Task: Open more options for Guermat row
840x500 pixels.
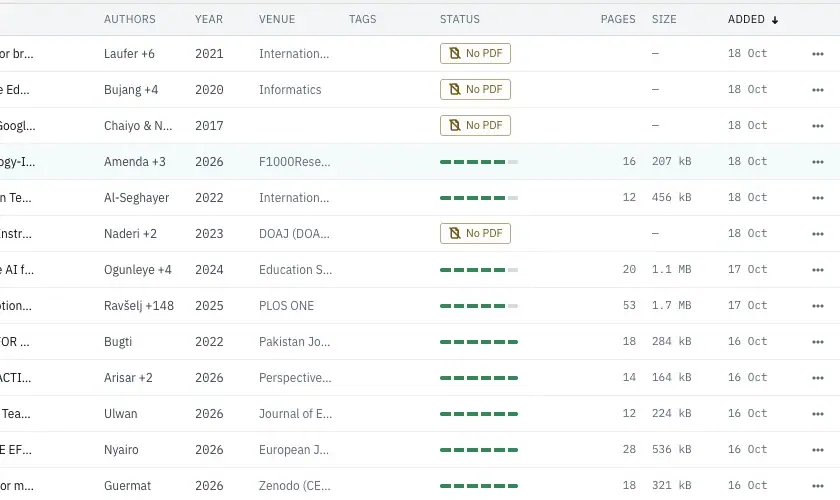Action: pos(818,486)
